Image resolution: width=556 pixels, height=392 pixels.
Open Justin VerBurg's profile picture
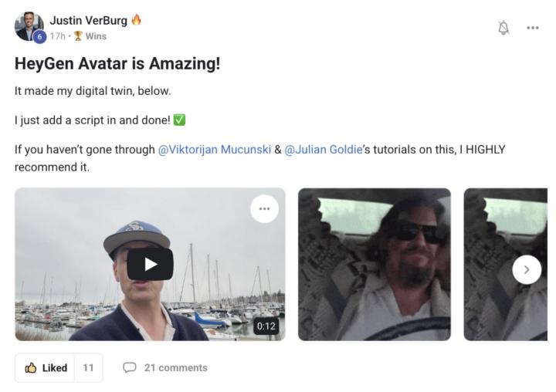click(x=29, y=26)
